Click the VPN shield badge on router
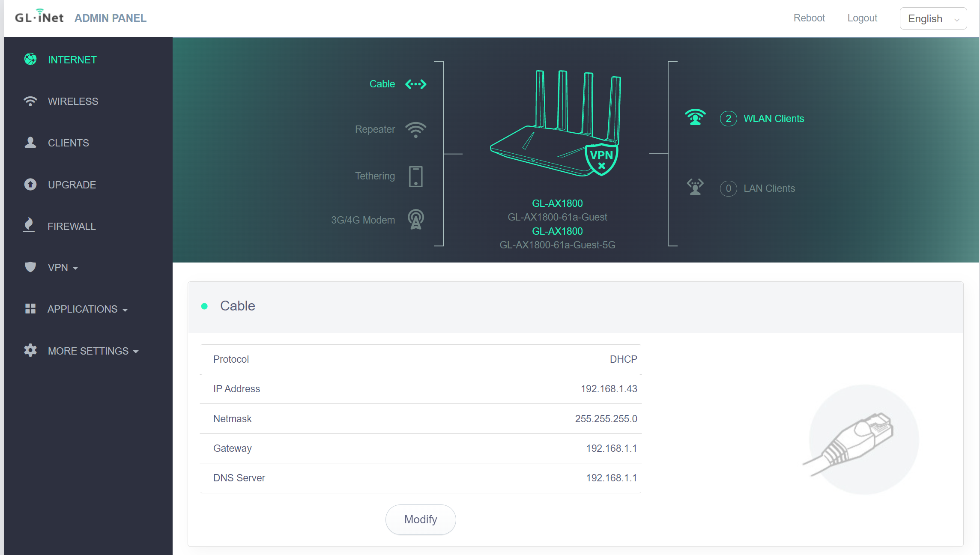Screen dimensions: 980x555 point(601,159)
